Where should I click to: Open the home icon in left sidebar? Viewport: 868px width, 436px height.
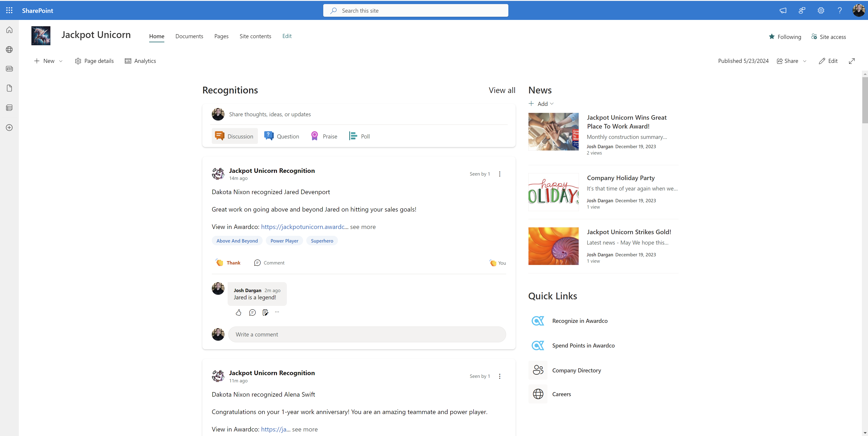(9, 30)
